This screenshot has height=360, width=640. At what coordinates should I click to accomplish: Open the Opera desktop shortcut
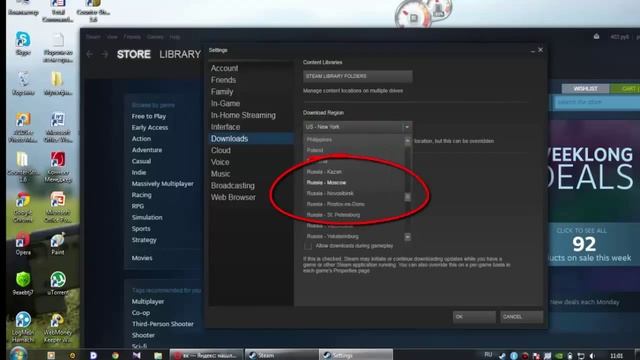[23, 244]
